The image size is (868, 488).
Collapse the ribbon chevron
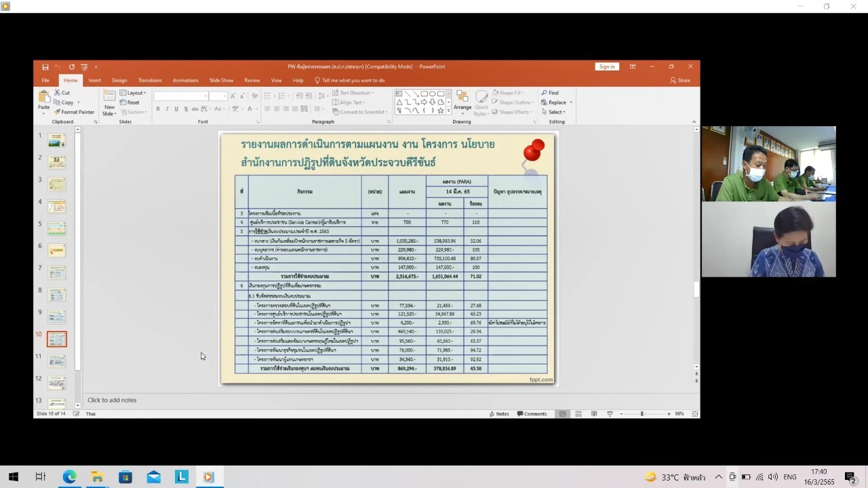(694, 122)
